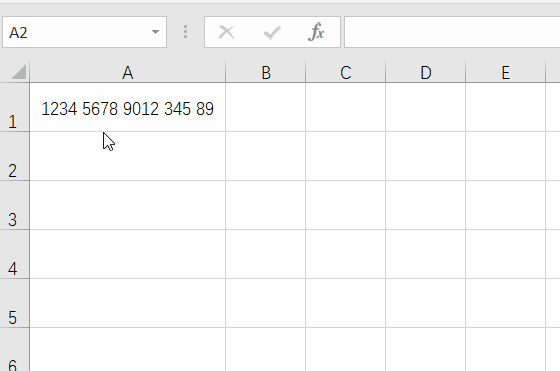Click the Enter checkmark icon in formula bar
Viewport: 560px width, 371px height.
(272, 32)
